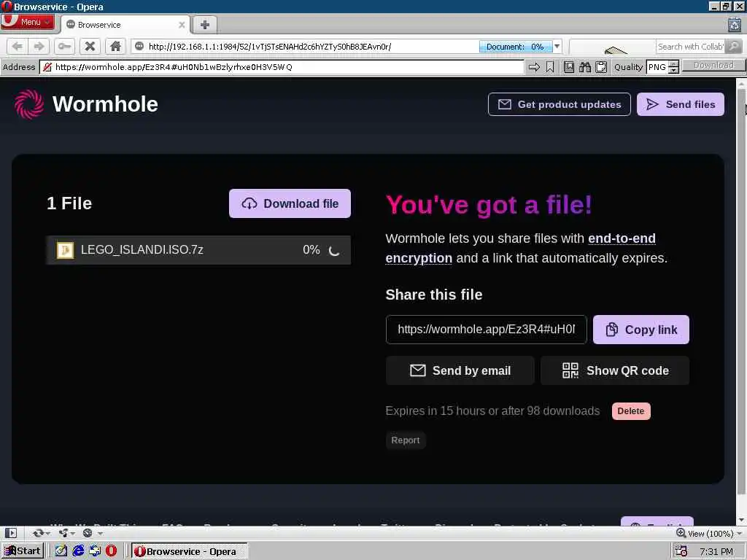Expand the Opera address bar dropdown arrow

pos(557,46)
